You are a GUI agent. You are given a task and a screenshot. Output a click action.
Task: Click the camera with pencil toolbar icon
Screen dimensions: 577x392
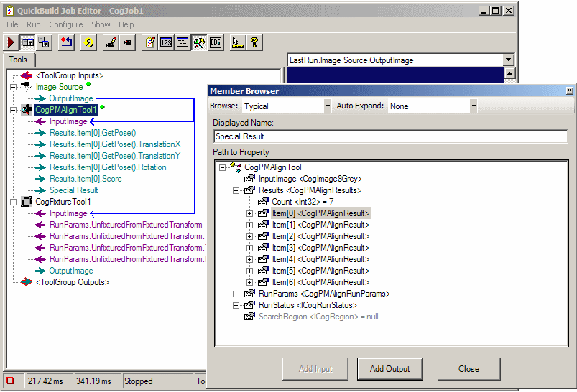(111, 42)
